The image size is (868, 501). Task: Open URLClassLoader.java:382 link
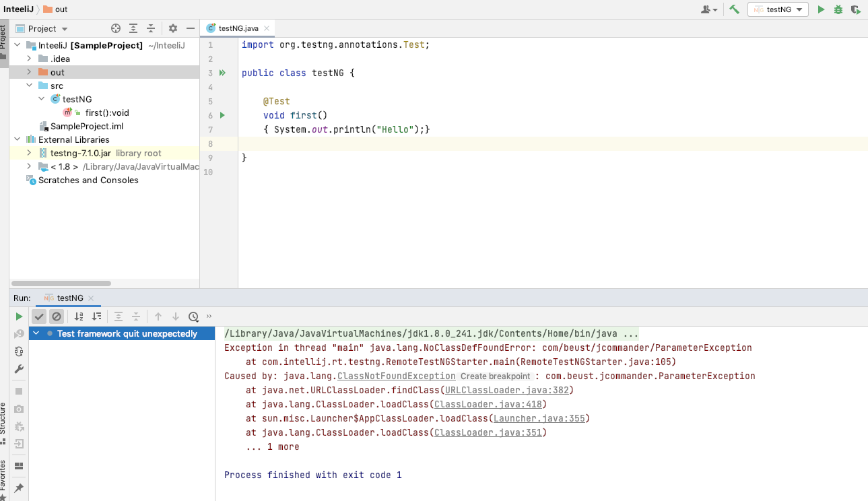(x=507, y=390)
